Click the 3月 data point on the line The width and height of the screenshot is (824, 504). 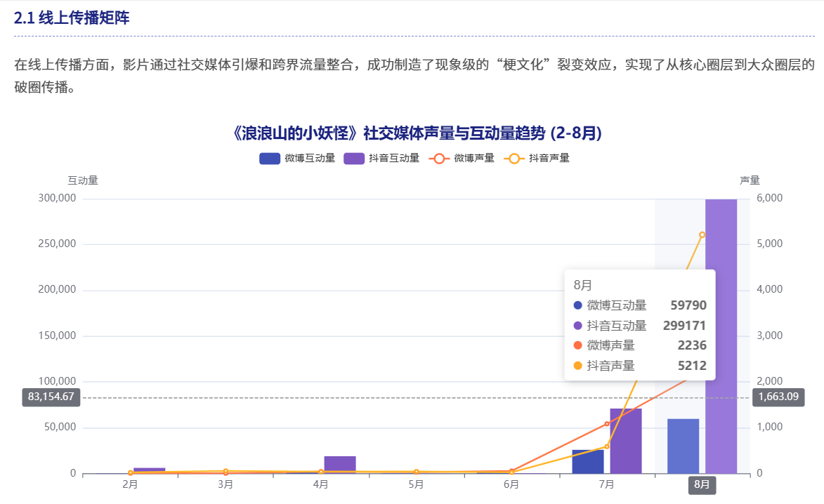pos(226,472)
